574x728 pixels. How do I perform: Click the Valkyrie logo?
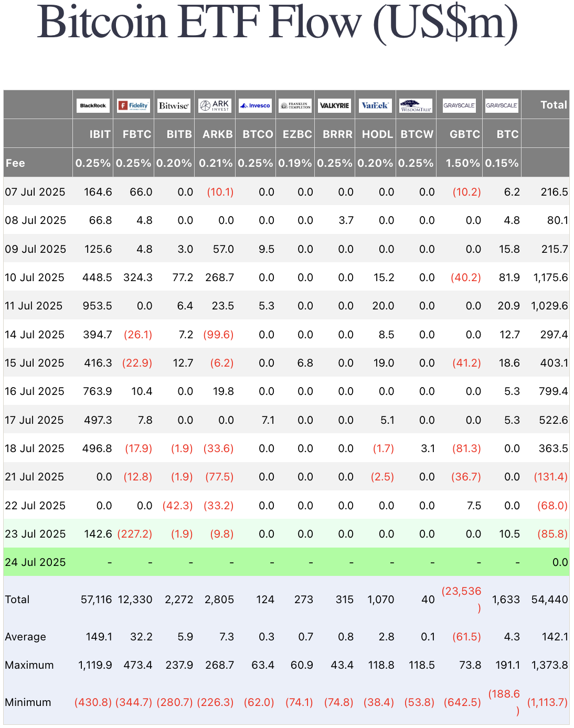pyautogui.click(x=335, y=105)
